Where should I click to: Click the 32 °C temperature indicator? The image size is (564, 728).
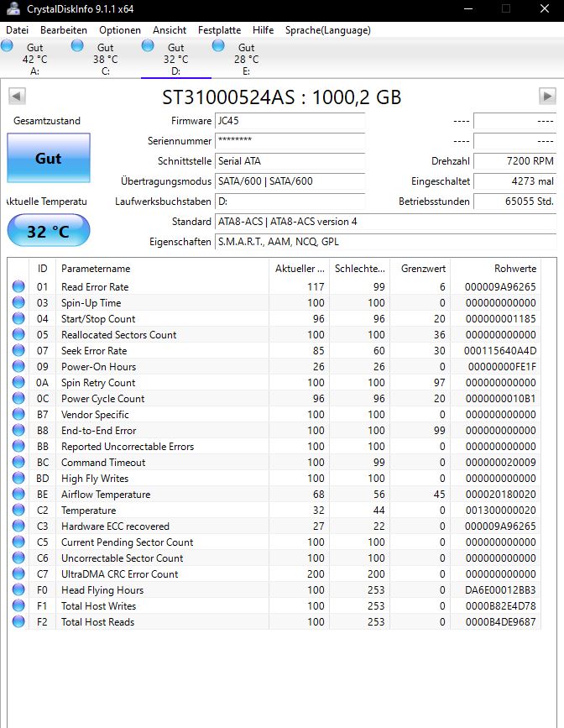click(x=49, y=230)
